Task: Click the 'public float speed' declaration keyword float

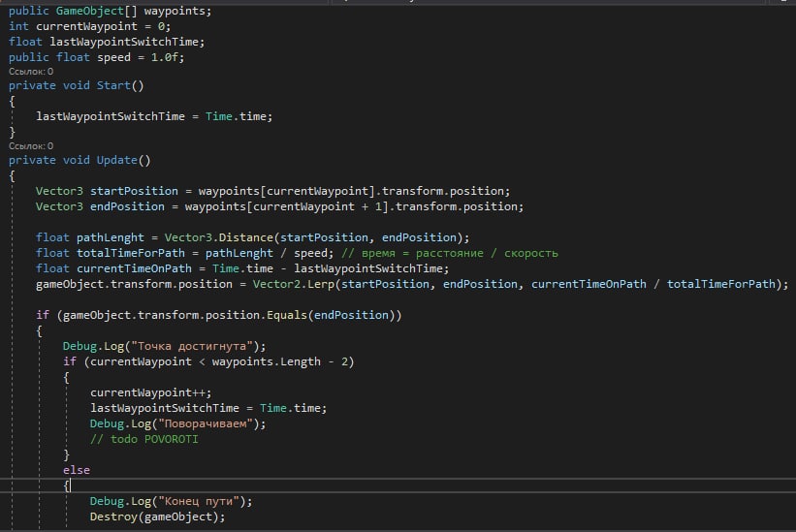Action: pos(73,57)
